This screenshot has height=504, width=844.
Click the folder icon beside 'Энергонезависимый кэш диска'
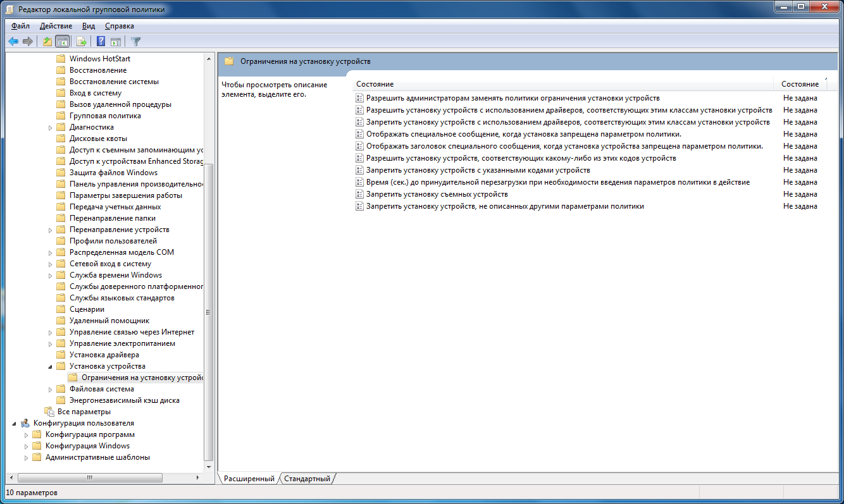61,400
